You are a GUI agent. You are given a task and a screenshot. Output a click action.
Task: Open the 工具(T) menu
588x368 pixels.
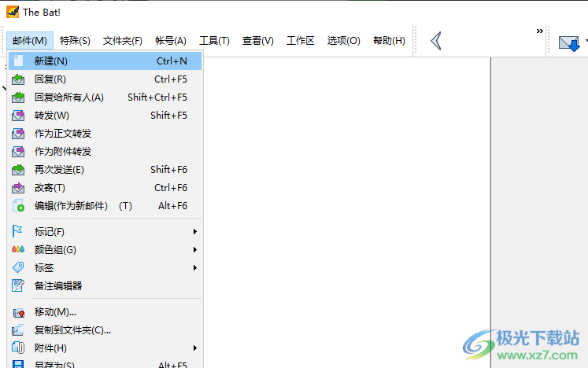pyautogui.click(x=214, y=41)
